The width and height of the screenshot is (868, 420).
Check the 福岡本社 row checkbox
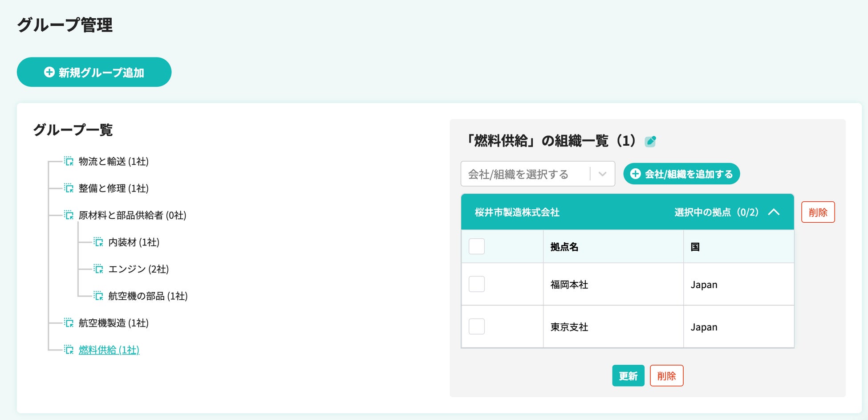coord(476,284)
